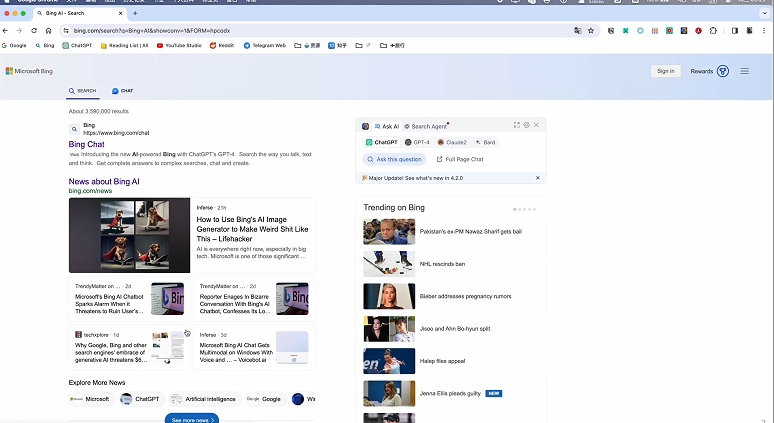774x423 pixels.
Task: Switch to the Search Agent tab
Action: (426, 126)
